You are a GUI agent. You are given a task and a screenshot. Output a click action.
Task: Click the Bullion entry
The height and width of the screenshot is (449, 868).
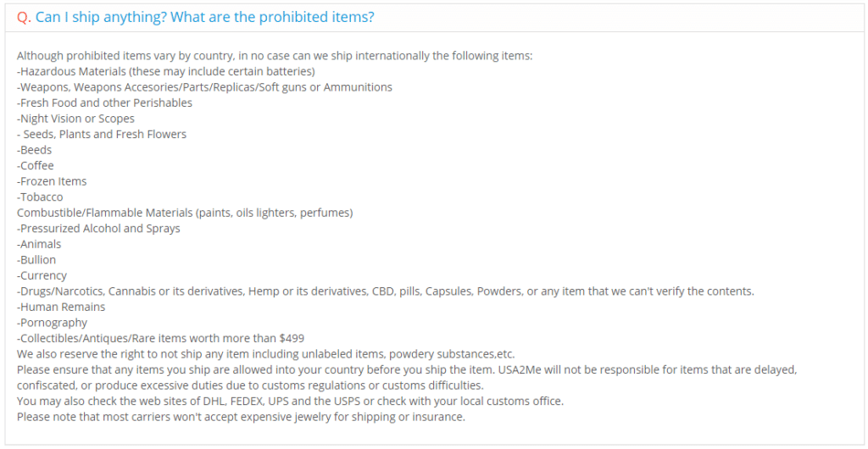coord(36,260)
